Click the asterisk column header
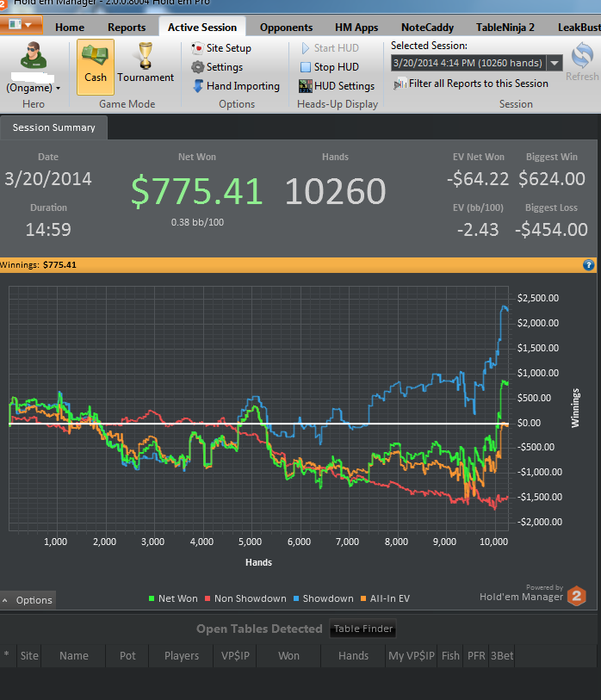The image size is (601, 700). [x=7, y=655]
